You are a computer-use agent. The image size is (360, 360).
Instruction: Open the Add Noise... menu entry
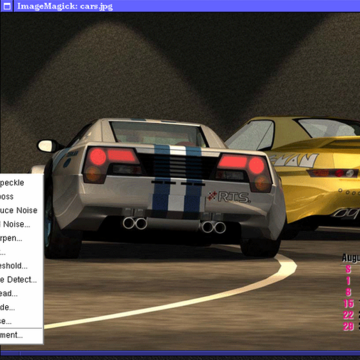click(21, 224)
